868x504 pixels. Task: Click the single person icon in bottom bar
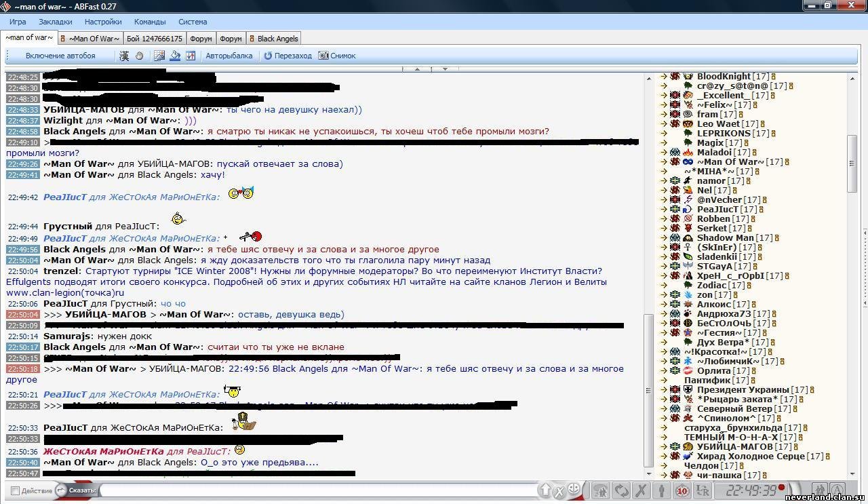[x=662, y=490]
